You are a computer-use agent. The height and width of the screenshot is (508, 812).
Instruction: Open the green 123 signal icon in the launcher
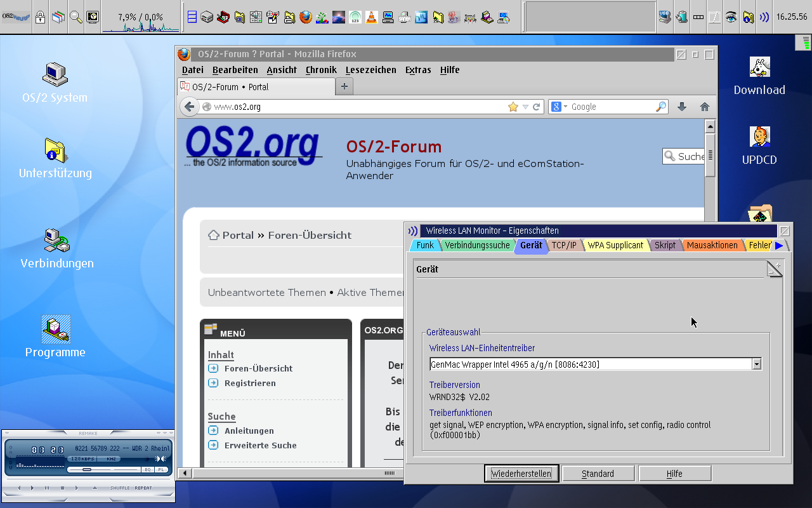pos(355,17)
